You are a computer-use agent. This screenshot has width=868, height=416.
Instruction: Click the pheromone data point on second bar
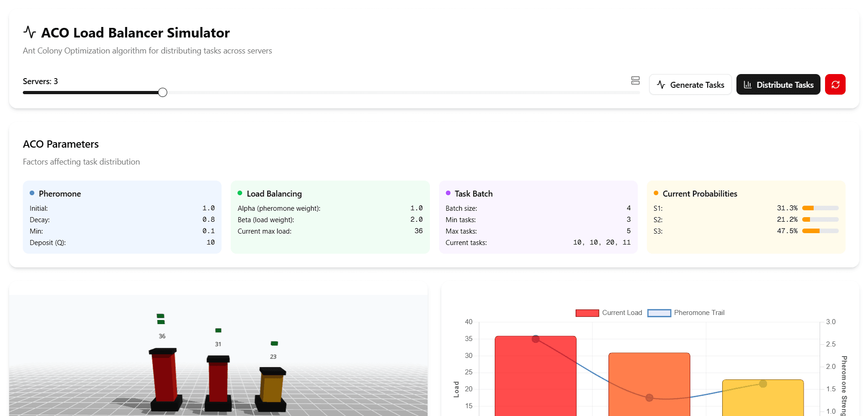tap(649, 398)
